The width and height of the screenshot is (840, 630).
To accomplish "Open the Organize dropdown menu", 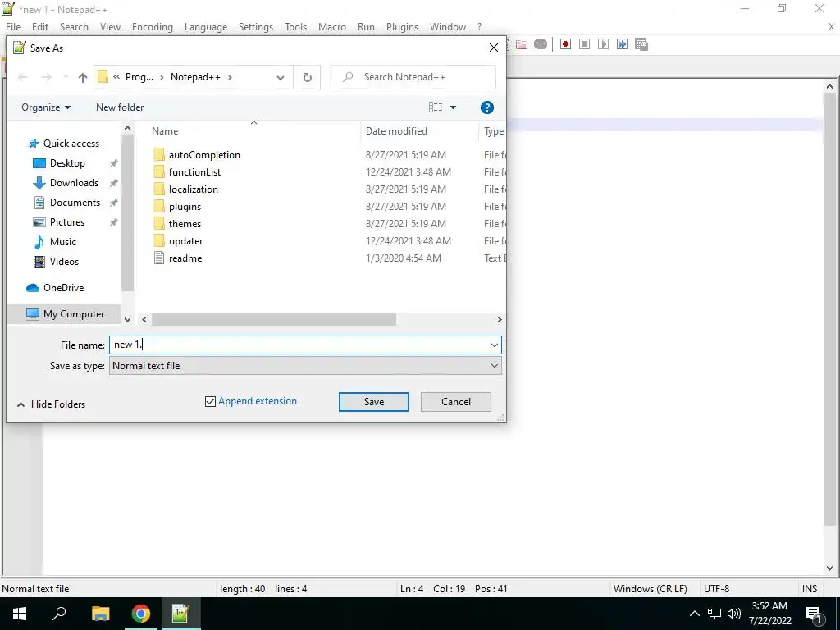I will [x=46, y=107].
